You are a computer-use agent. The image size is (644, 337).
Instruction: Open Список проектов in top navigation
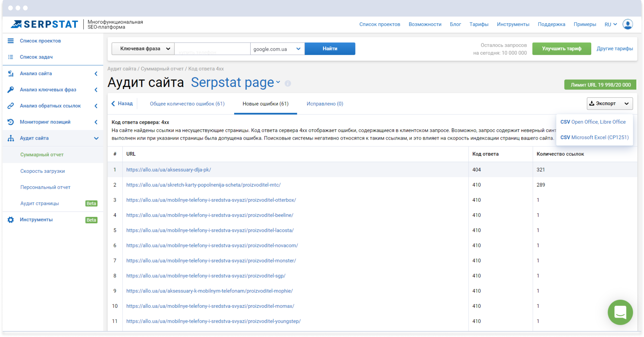coord(380,25)
